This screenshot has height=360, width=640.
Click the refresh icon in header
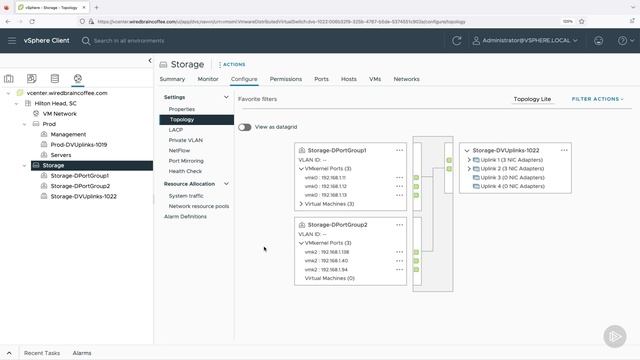point(457,40)
